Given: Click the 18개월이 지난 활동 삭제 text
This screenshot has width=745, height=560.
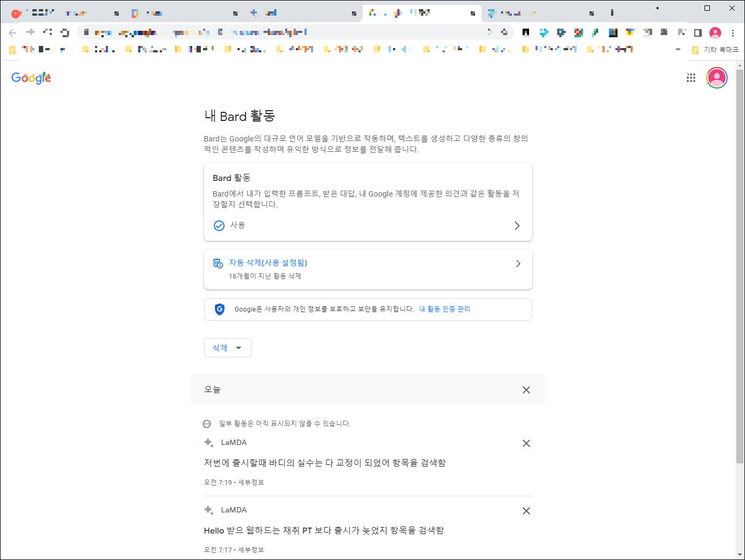Looking at the screenshot, I should click(x=265, y=276).
